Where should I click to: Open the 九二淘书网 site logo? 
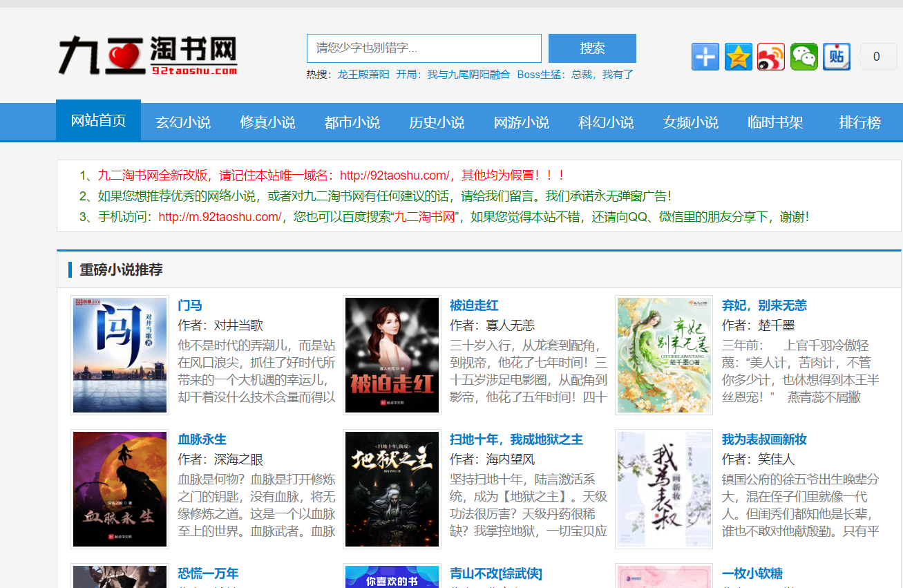[x=149, y=55]
